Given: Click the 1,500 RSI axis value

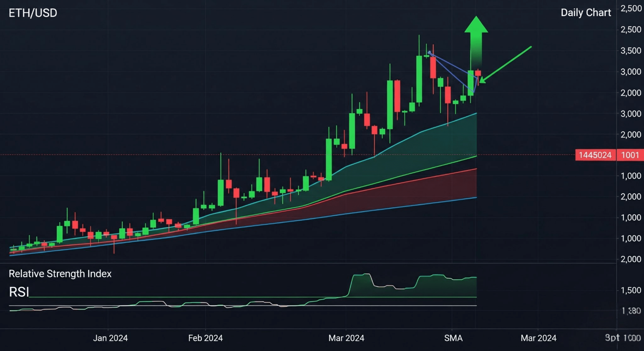Looking at the screenshot, I should [631, 290].
